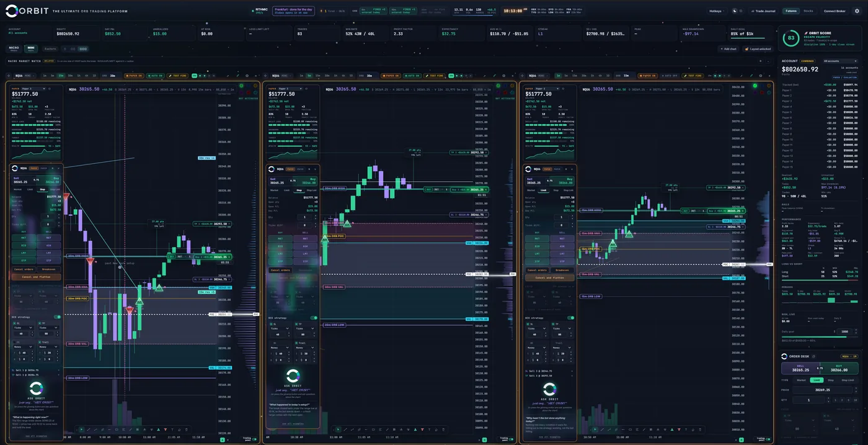The width and height of the screenshot is (868, 445).
Task: Click Order Desk price field 30269.25
Action: click(x=823, y=390)
